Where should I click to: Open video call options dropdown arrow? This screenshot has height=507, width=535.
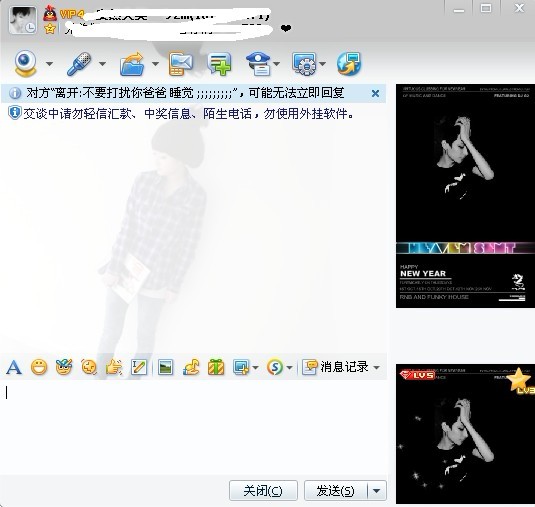point(49,64)
